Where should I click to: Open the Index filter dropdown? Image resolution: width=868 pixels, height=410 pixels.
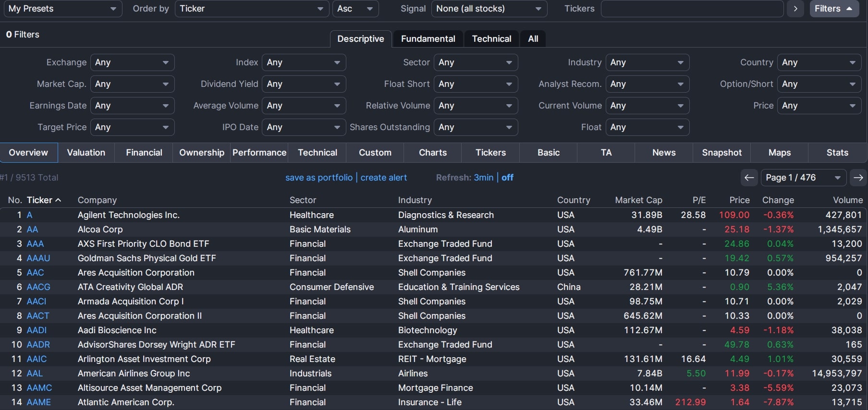pos(304,62)
